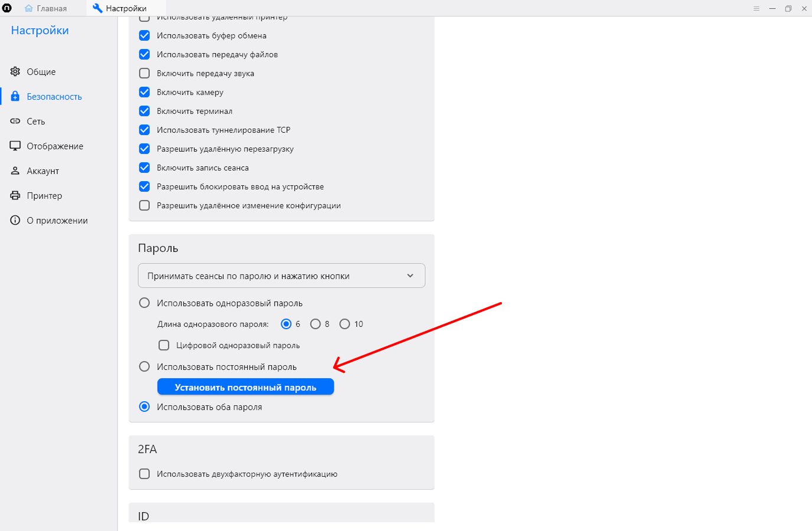Click Установить постоянный пароль button
Viewport: 812px width, 531px height.
(x=245, y=387)
